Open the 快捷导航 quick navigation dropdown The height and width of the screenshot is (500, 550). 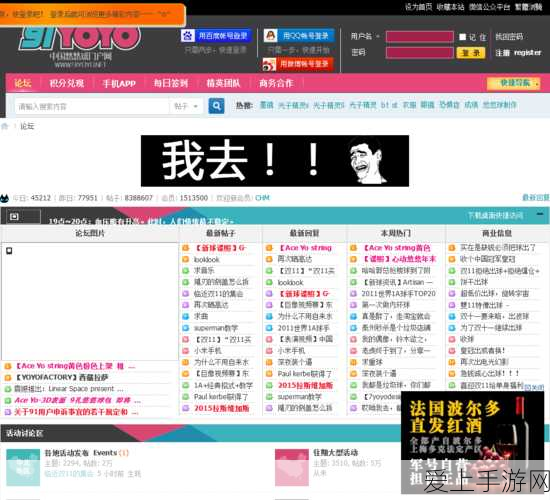[x=514, y=84]
